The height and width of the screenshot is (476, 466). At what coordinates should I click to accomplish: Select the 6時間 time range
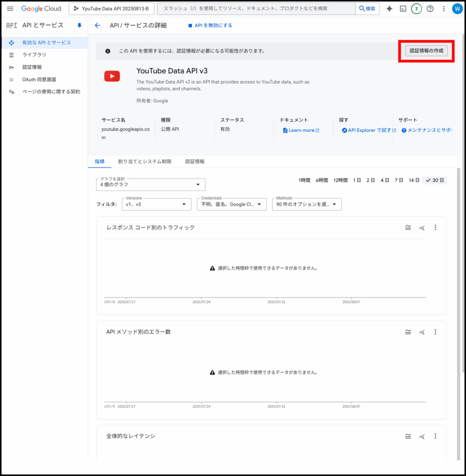click(x=322, y=180)
